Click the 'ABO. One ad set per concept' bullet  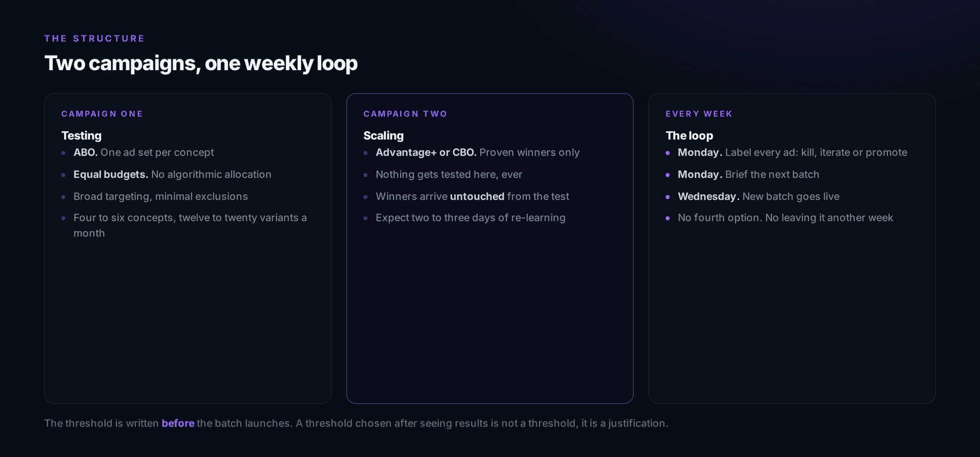[144, 152]
